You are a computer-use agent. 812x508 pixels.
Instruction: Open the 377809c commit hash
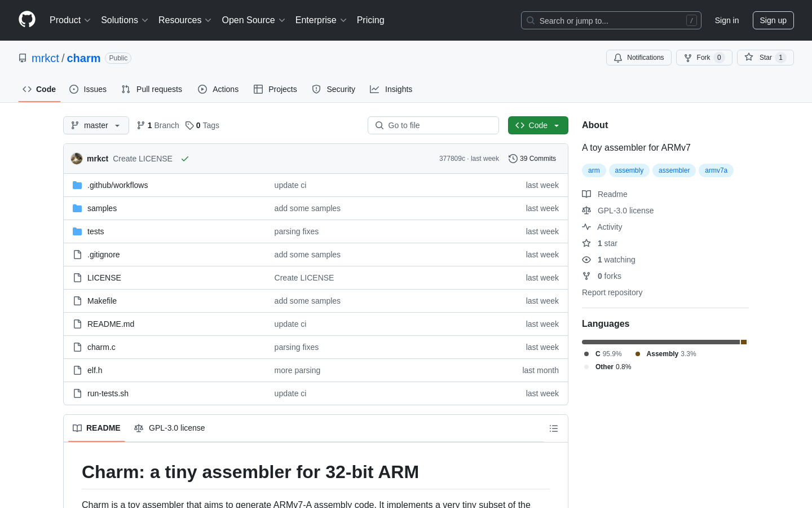coord(452,159)
